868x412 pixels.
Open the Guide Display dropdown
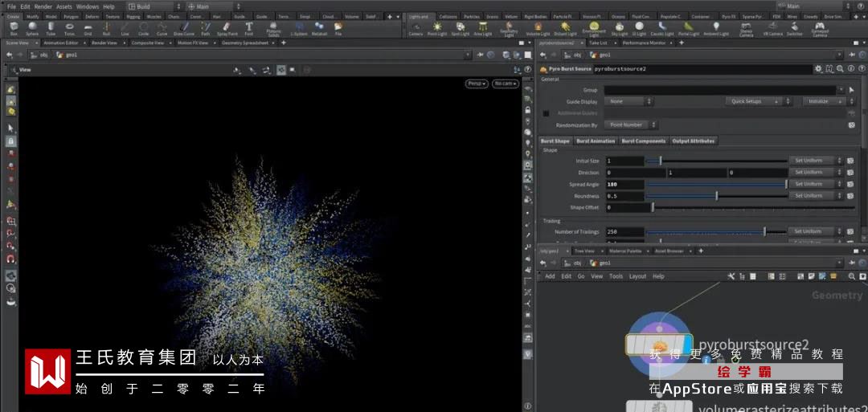628,102
